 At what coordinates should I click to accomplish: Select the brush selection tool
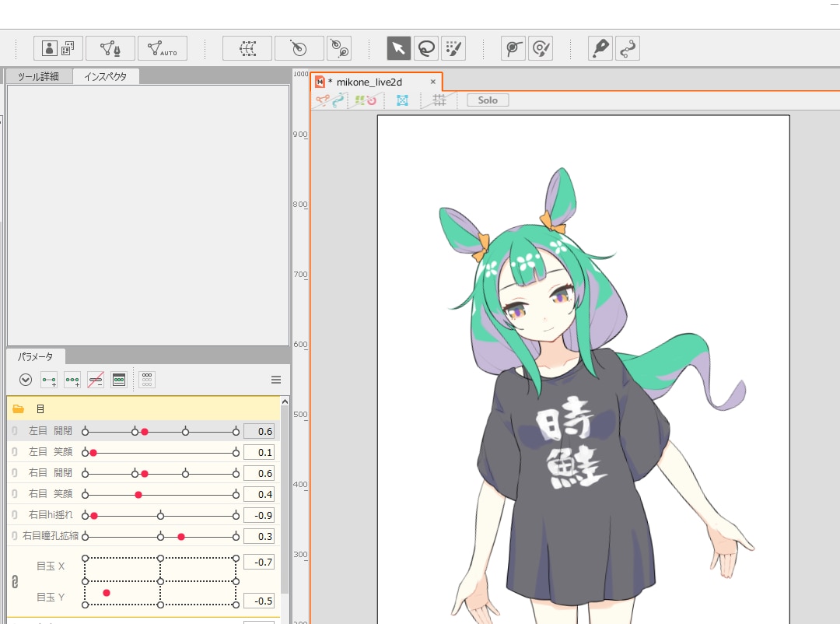[453, 48]
